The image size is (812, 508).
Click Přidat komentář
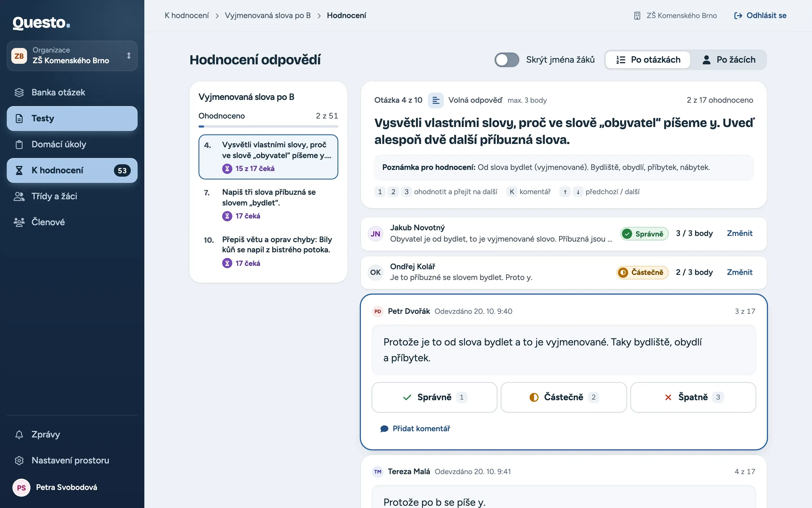tap(415, 429)
